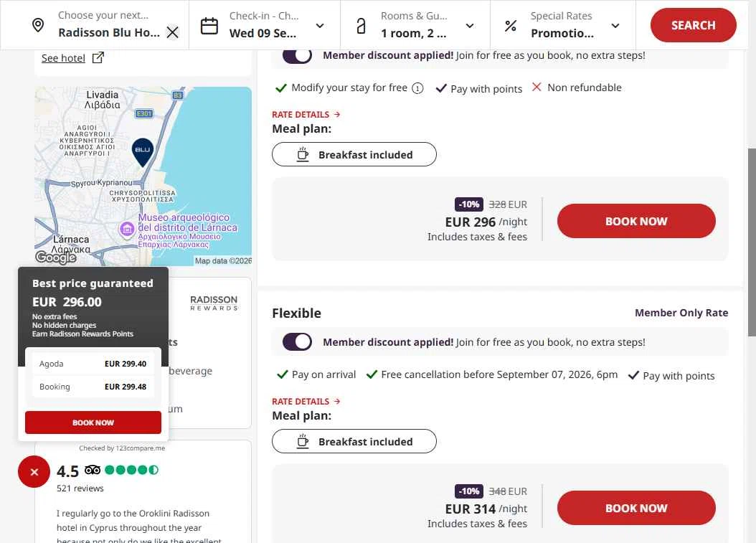Click the guest icon in Rooms & Guests
Viewport: 756px width, 543px height.
(361, 26)
